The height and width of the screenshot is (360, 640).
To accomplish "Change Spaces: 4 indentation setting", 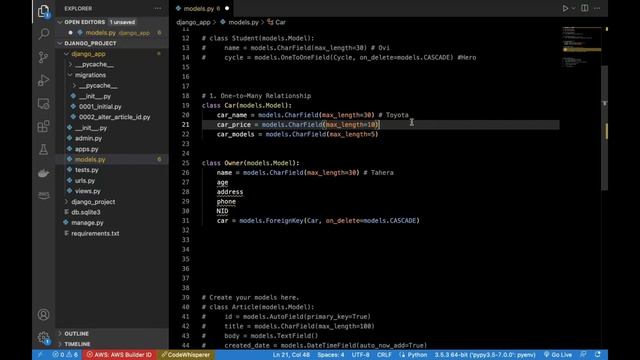I will [x=331, y=355].
